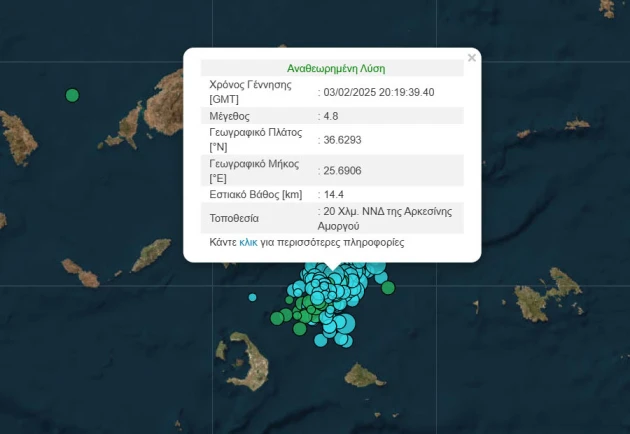Select small lone cyan marker left of cluster
This screenshot has height=434, width=630.
click(252, 297)
